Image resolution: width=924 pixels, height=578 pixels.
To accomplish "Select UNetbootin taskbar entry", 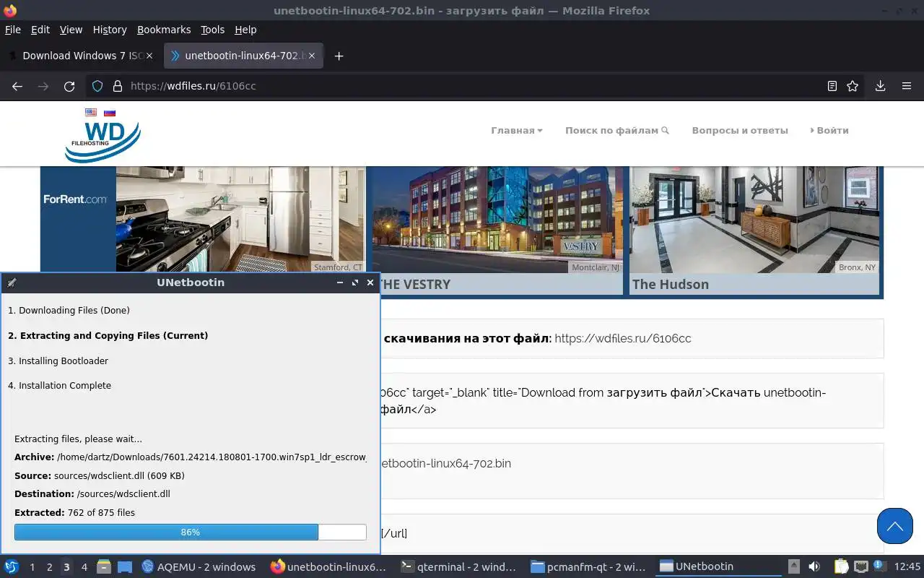I will [719, 566].
